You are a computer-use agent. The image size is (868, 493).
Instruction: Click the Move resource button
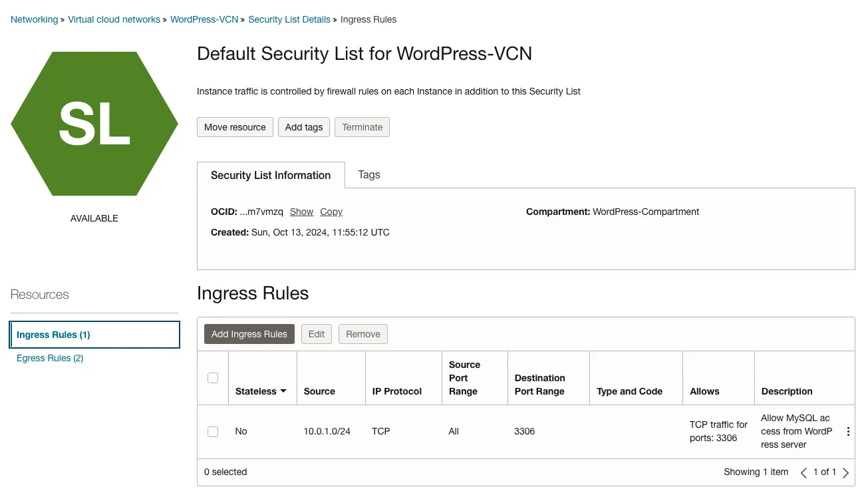click(235, 127)
